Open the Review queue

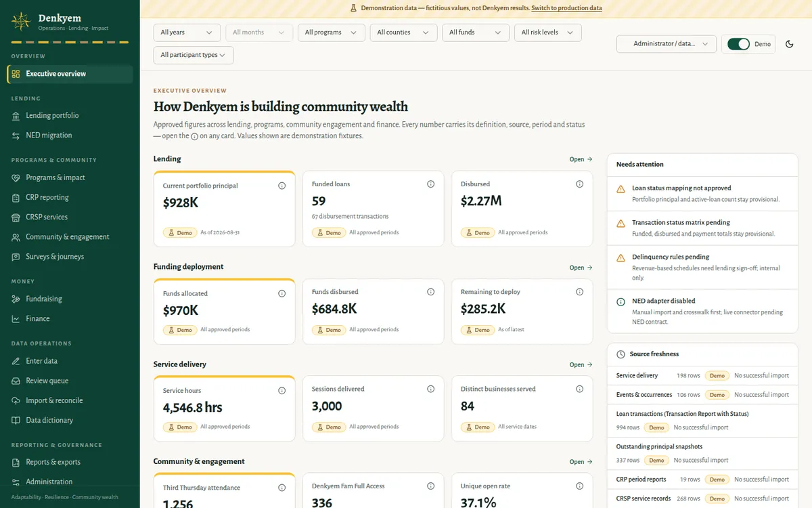pyautogui.click(x=70, y=381)
